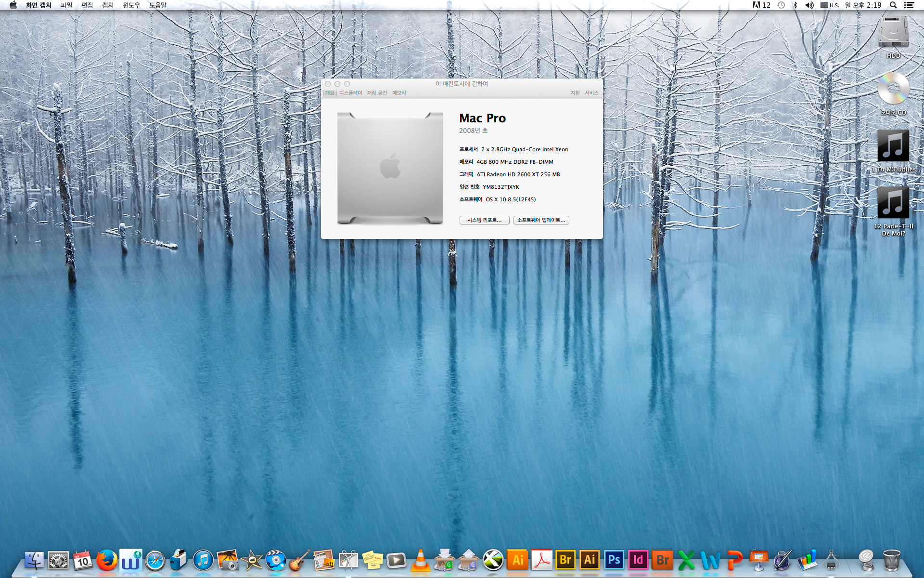The width and height of the screenshot is (924, 578).
Task: Open iTunes from the Dock
Action: click(x=203, y=560)
